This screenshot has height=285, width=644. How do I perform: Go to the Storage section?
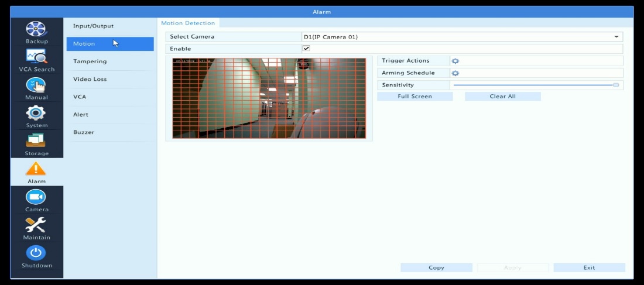click(x=36, y=142)
